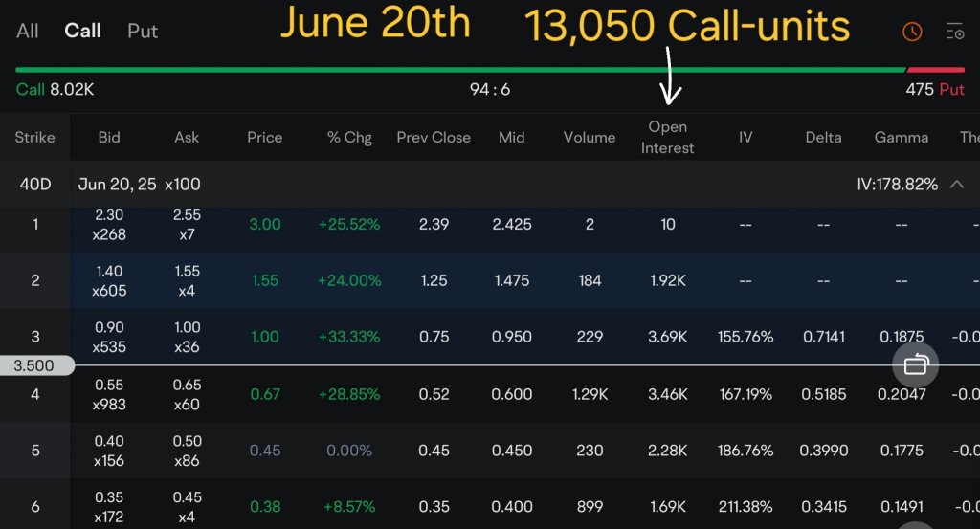Tap the floating rotate screen button
This screenshot has width=980, height=529.
click(x=916, y=364)
